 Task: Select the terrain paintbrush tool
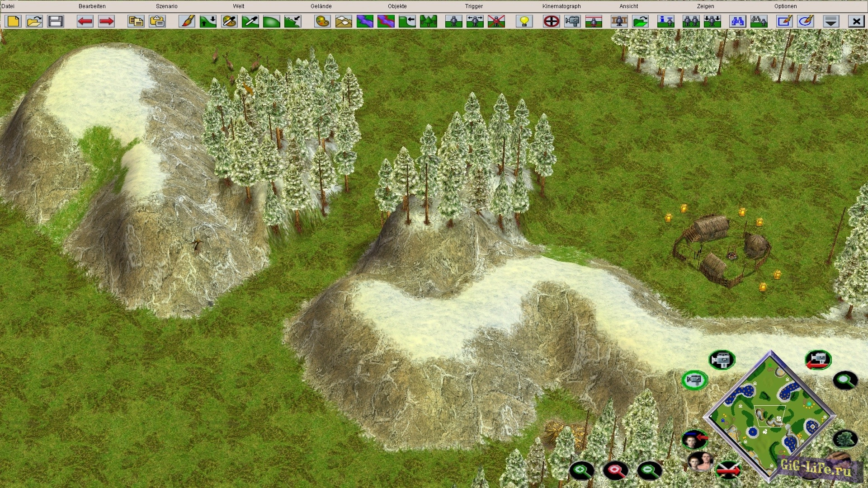point(187,21)
